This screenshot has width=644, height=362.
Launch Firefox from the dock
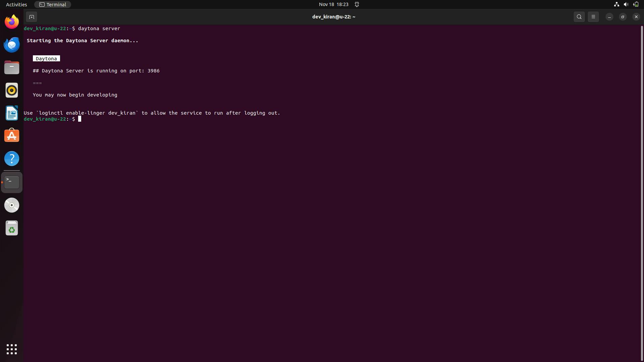(x=12, y=22)
